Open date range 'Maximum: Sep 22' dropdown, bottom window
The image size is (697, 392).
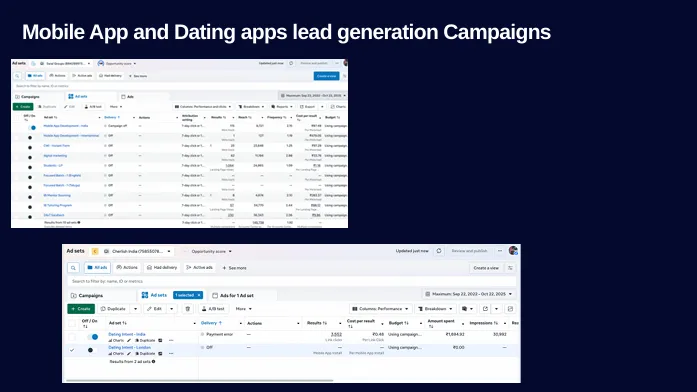(x=469, y=294)
